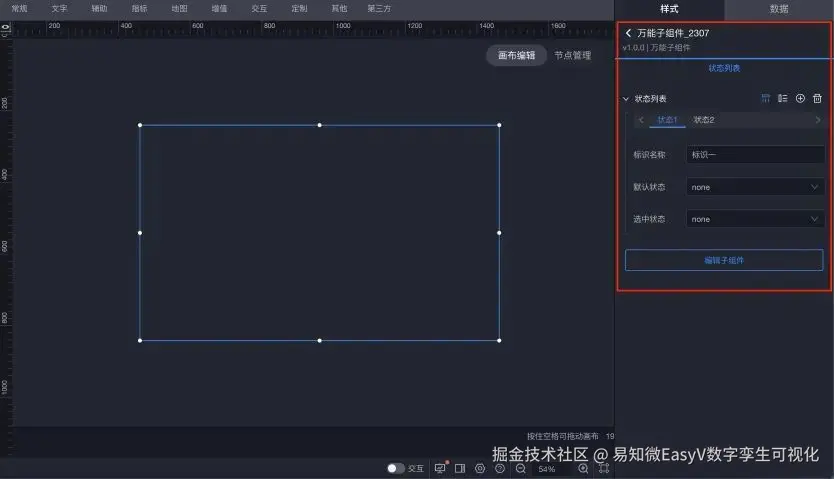Open the 交互 component menu at top

point(259,9)
